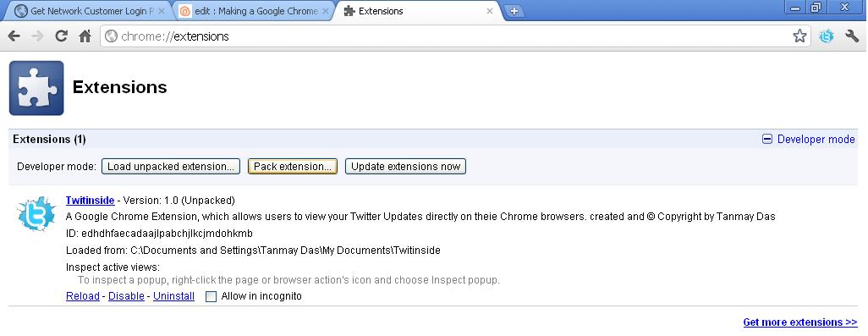This screenshot has width=868, height=336.
Task: Switch to edit Making a Google Chrome tab
Action: [x=252, y=11]
